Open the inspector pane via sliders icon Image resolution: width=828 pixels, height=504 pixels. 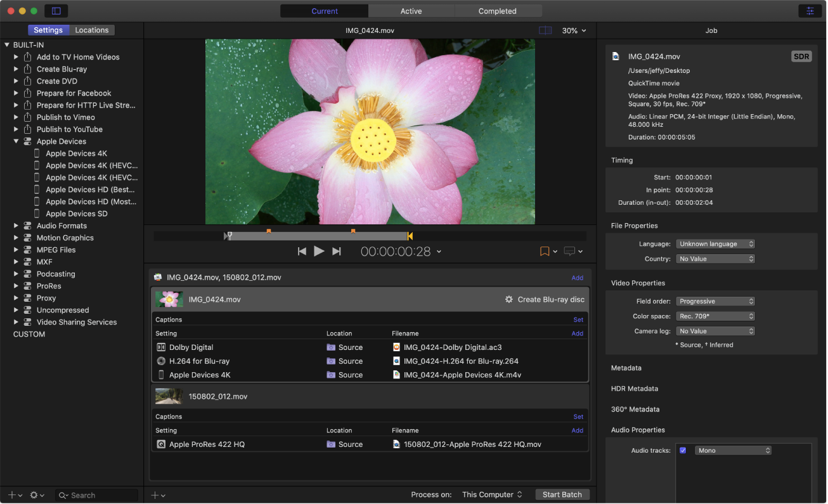(x=810, y=11)
